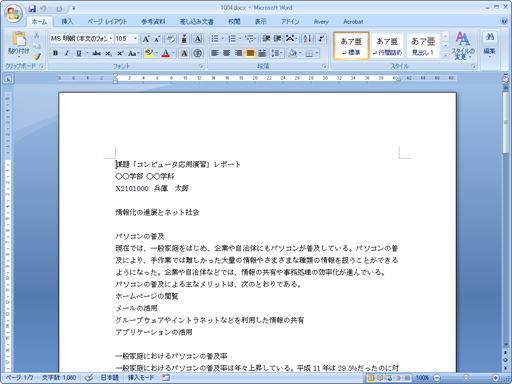Expand bullets list dropdown
The width and height of the screenshot is (512, 384).
pyautogui.click(x=223, y=39)
